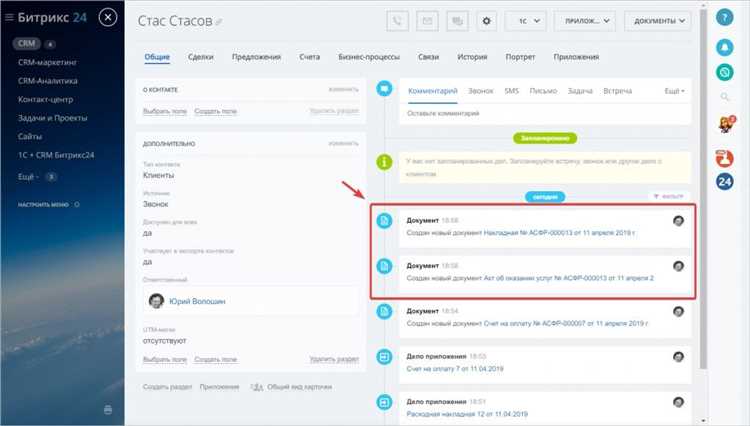Viewport: 750px width, 426px height.
Task: Select the Письмо timeline tab
Action: [543, 91]
